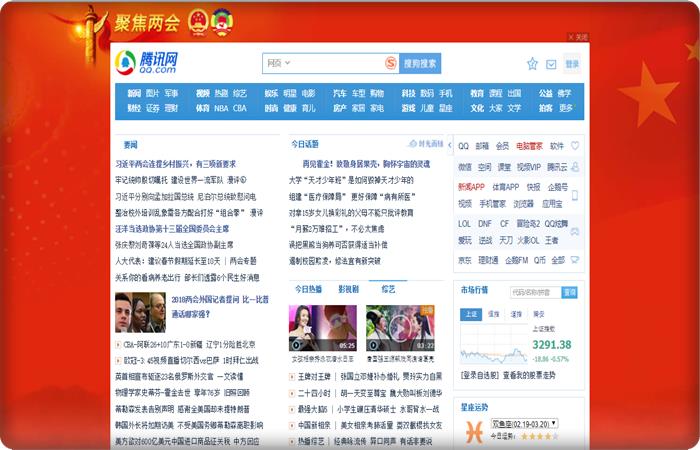Click the Tencent qq.com logo
The image size is (700, 450).
[x=146, y=62]
